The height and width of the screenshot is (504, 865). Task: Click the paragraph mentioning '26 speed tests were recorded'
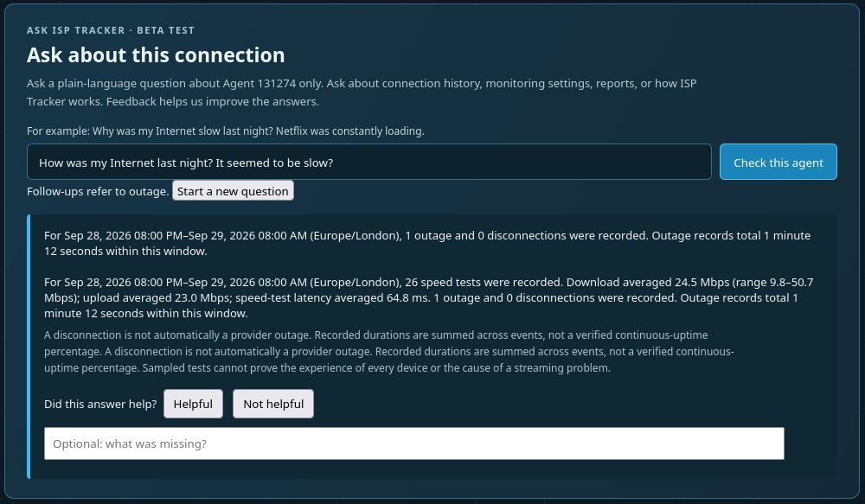click(x=429, y=297)
